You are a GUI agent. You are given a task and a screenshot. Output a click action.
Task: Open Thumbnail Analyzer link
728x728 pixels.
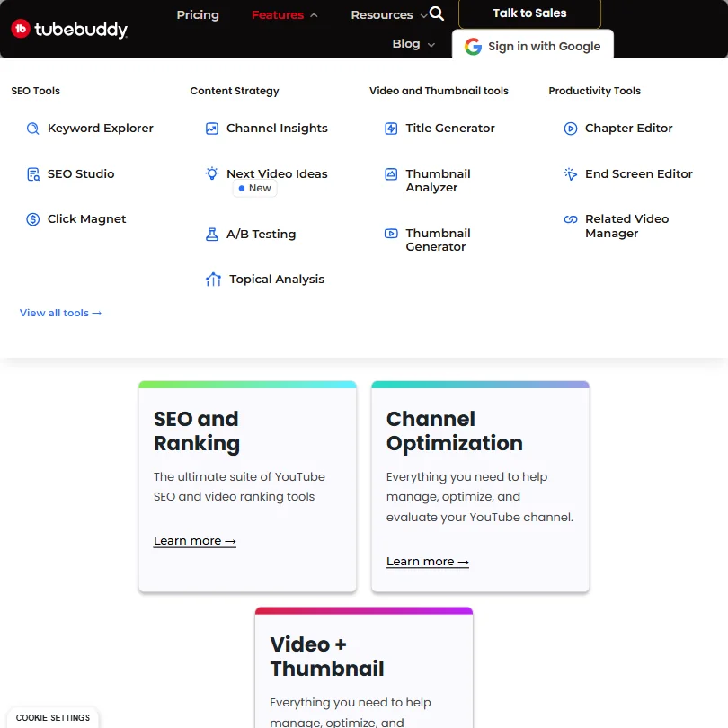point(438,181)
